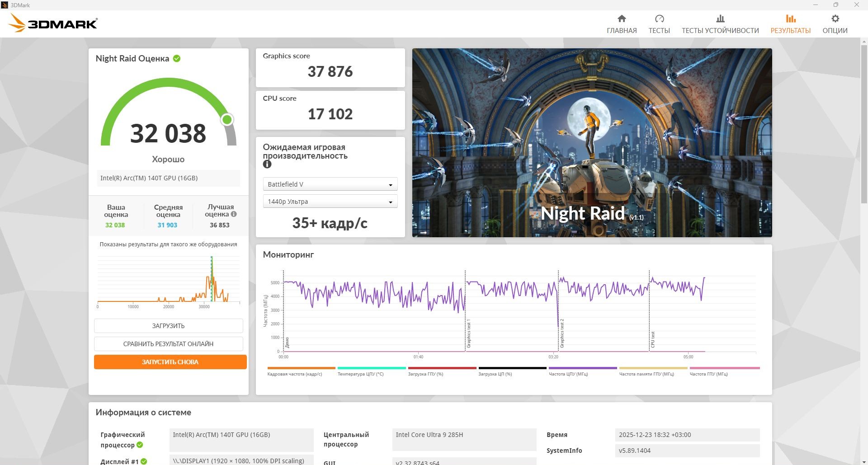Image resolution: width=868 pixels, height=465 pixels.
Task: Click the DISPLAY1 resolution field
Action: click(x=241, y=460)
